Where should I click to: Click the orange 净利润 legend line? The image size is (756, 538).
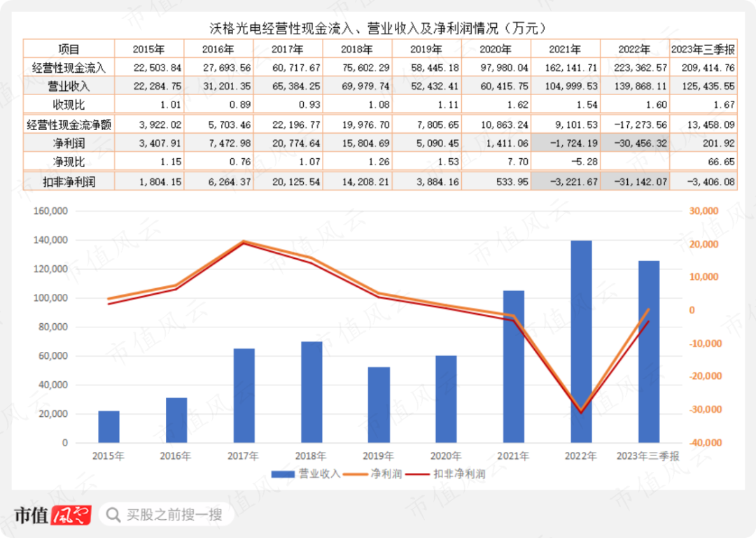click(x=356, y=474)
